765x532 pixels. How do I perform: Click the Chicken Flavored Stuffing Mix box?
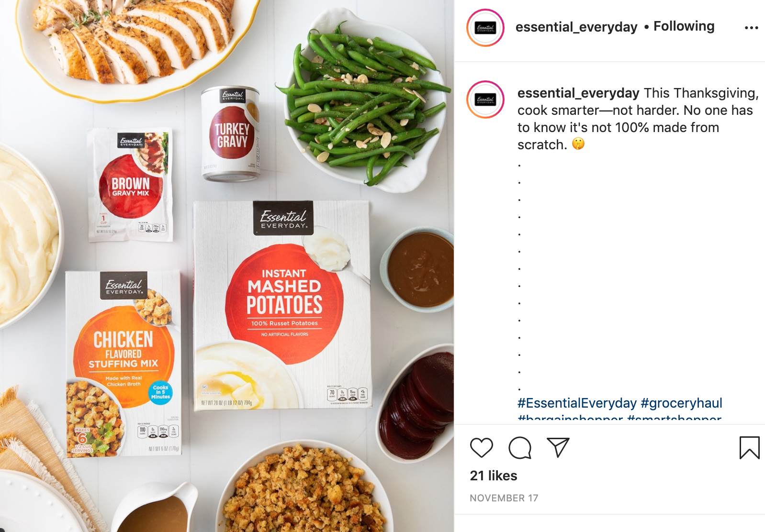[x=124, y=364]
